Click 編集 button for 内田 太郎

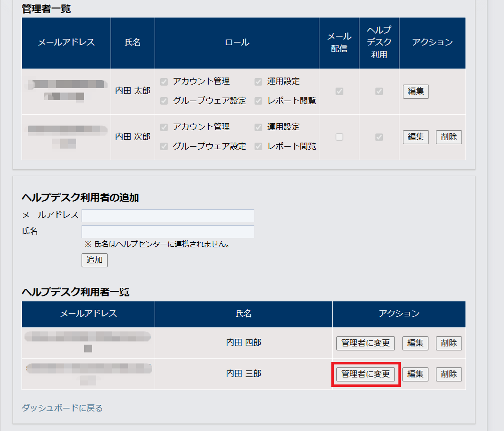pyautogui.click(x=415, y=91)
